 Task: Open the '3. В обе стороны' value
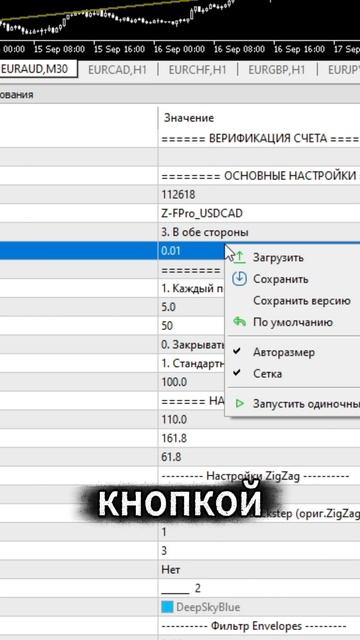click(259, 232)
